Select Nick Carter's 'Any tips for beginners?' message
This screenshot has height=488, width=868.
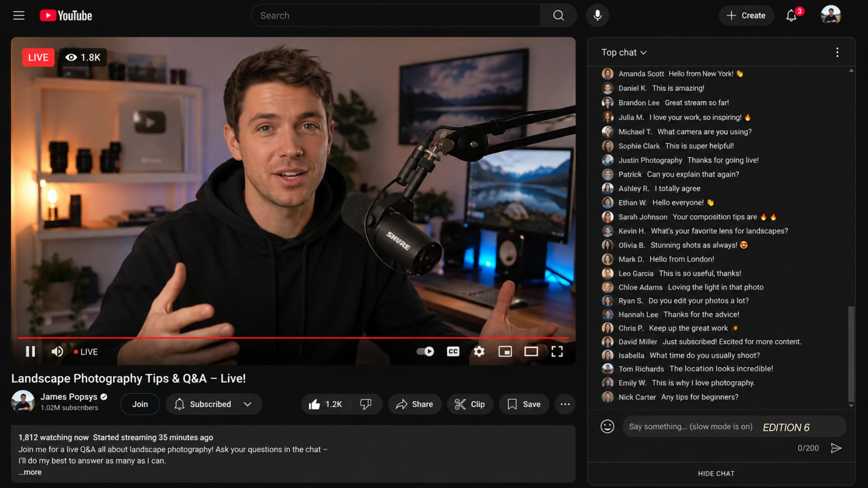click(x=699, y=397)
